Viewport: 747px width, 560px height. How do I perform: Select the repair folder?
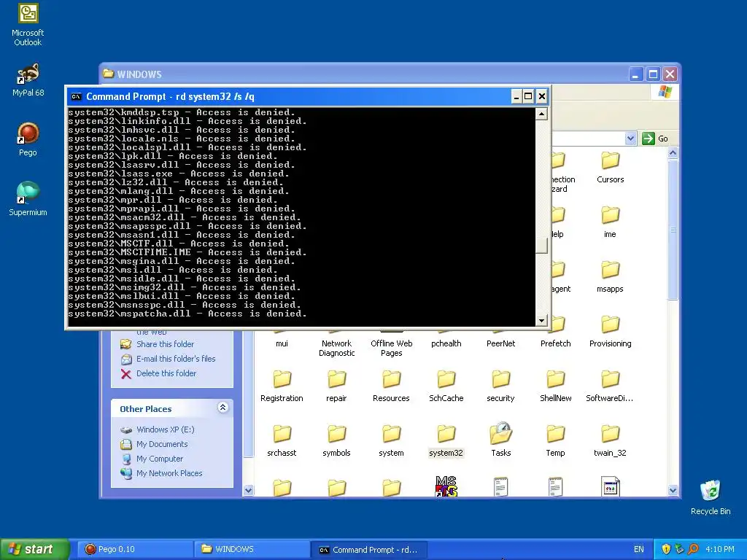(x=336, y=386)
